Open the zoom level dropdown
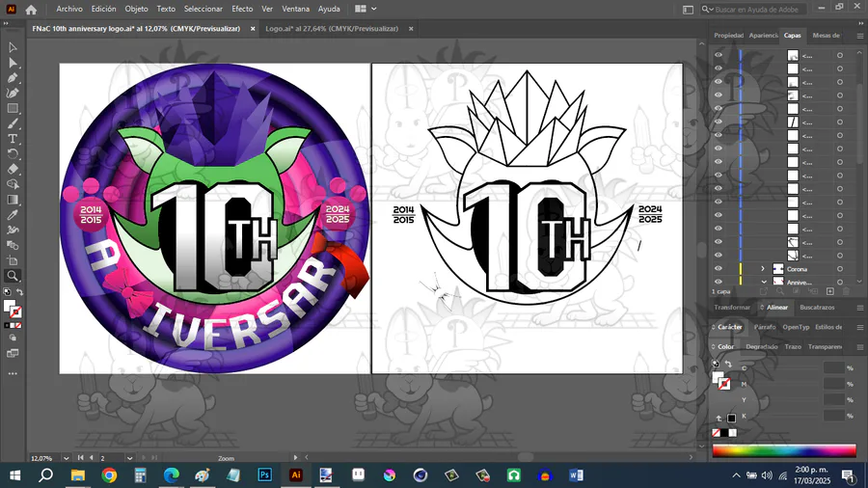 tap(67, 458)
